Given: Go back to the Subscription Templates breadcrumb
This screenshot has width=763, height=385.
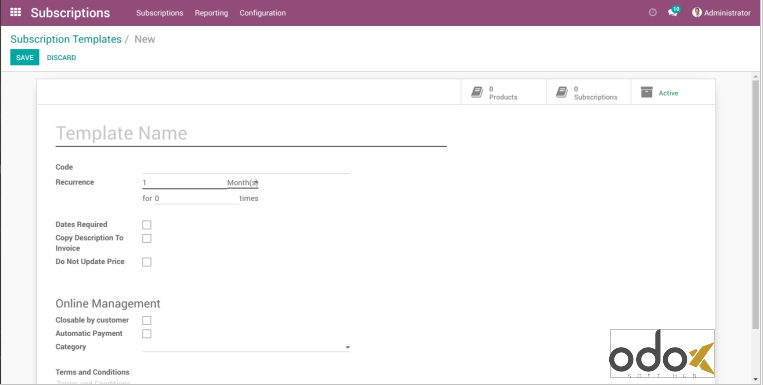Looking at the screenshot, I should point(66,39).
